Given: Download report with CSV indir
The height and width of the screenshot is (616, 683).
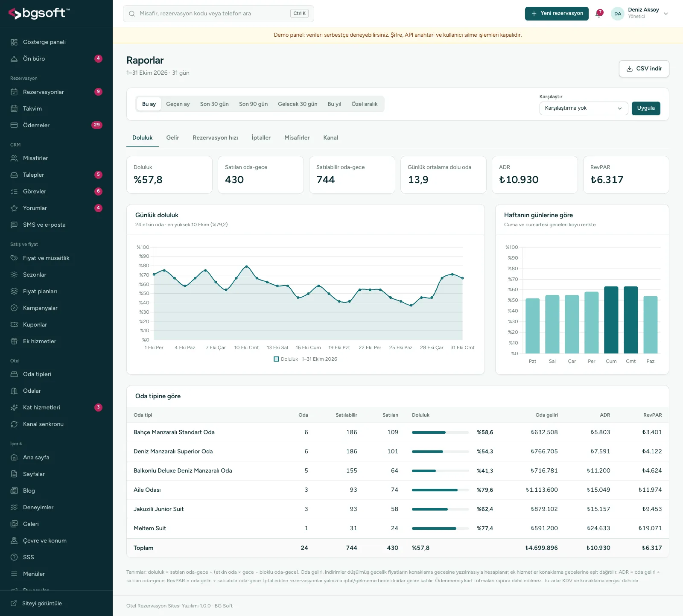Looking at the screenshot, I should pos(644,69).
